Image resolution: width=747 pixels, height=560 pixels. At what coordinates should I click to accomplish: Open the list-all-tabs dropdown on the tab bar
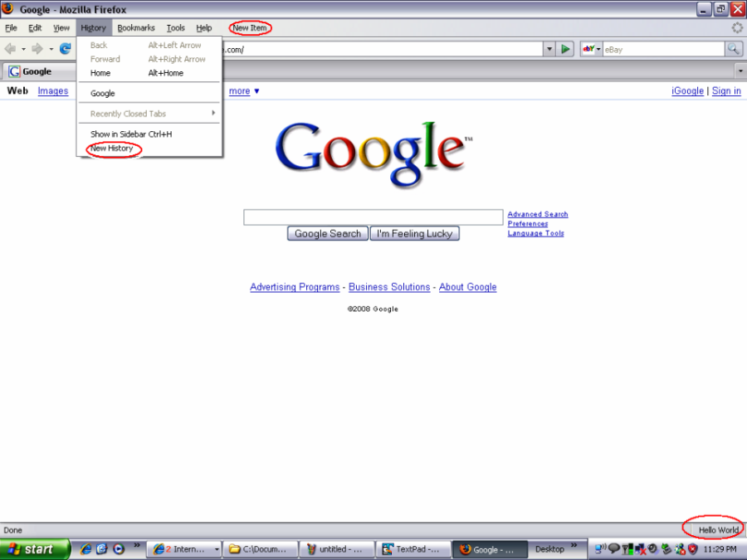pyautogui.click(x=740, y=71)
